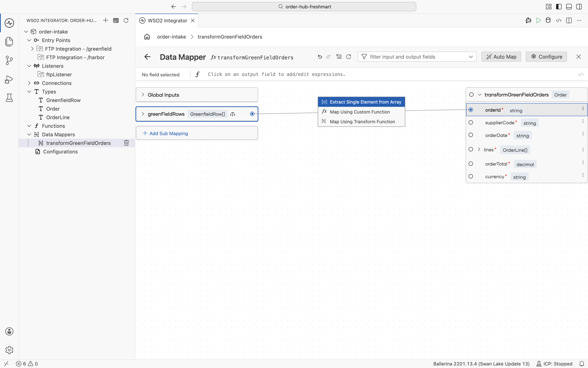Select the orderId input port
588x368 pixels.
471,110
